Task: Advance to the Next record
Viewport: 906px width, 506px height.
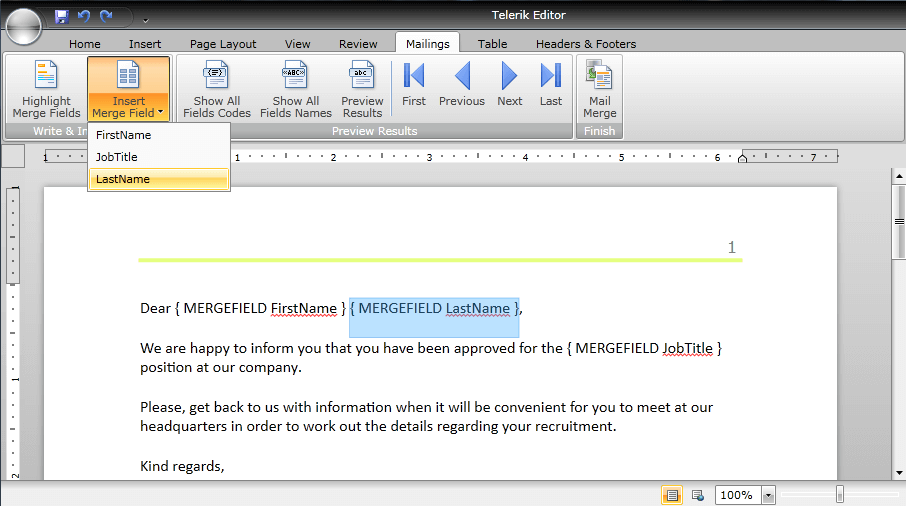Action: 510,84
